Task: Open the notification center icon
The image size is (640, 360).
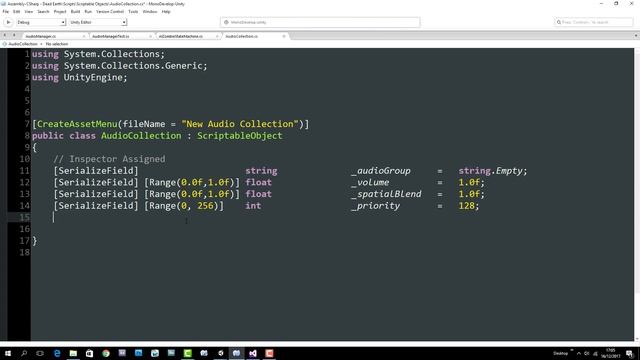Action: 630,353
